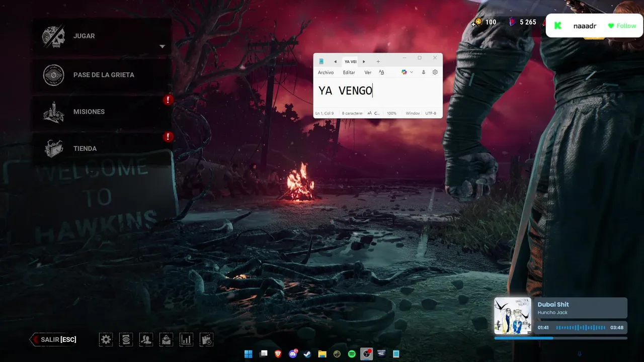This screenshot has width=644, height=362.
Task: Open Steam from taskbar
Action: point(307,354)
